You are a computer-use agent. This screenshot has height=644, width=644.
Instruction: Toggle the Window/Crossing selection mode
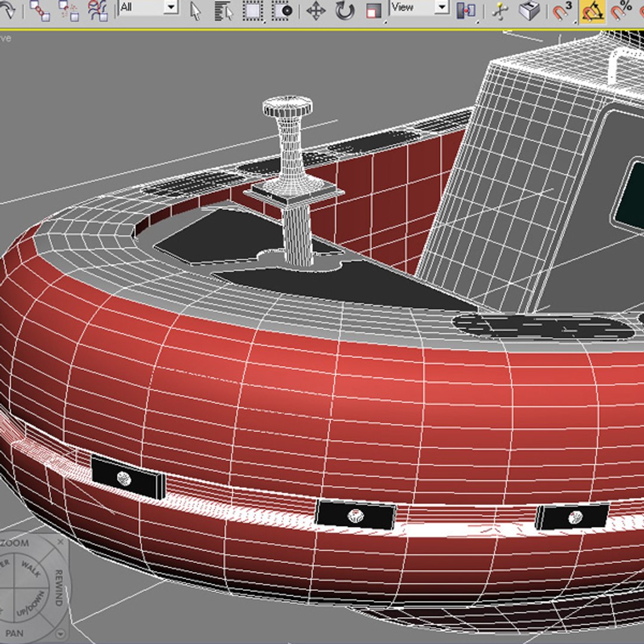282,11
